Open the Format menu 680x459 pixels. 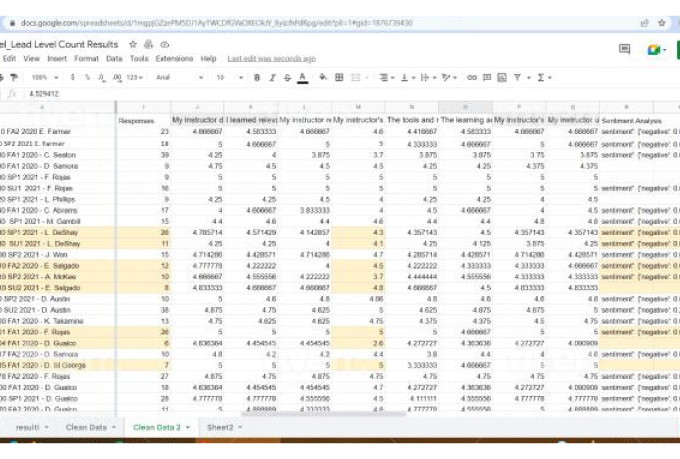[x=86, y=58]
